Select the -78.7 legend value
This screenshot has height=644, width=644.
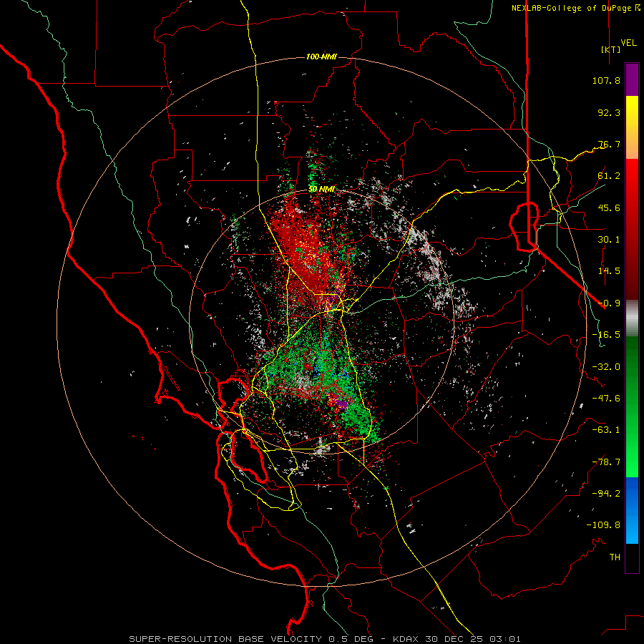[606, 462]
